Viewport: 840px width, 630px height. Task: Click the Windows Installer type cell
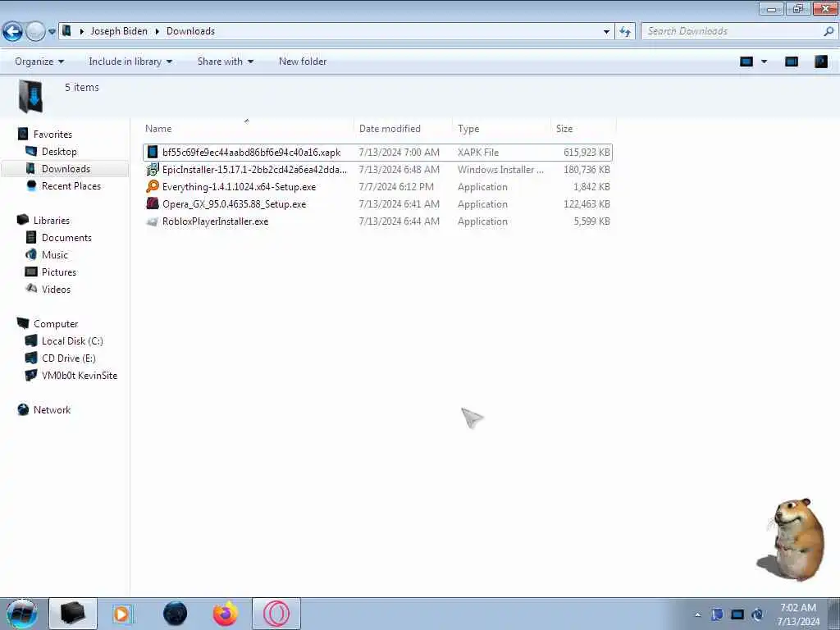[500, 170]
